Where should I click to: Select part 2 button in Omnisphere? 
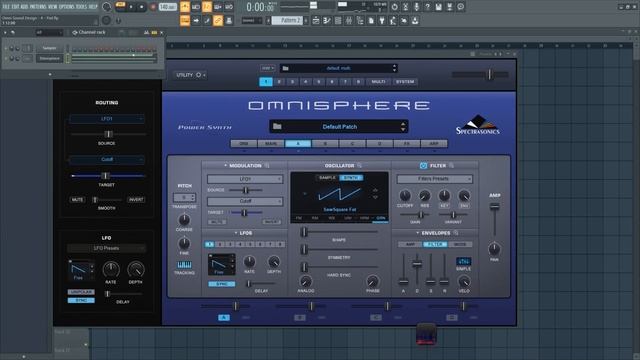[279, 82]
